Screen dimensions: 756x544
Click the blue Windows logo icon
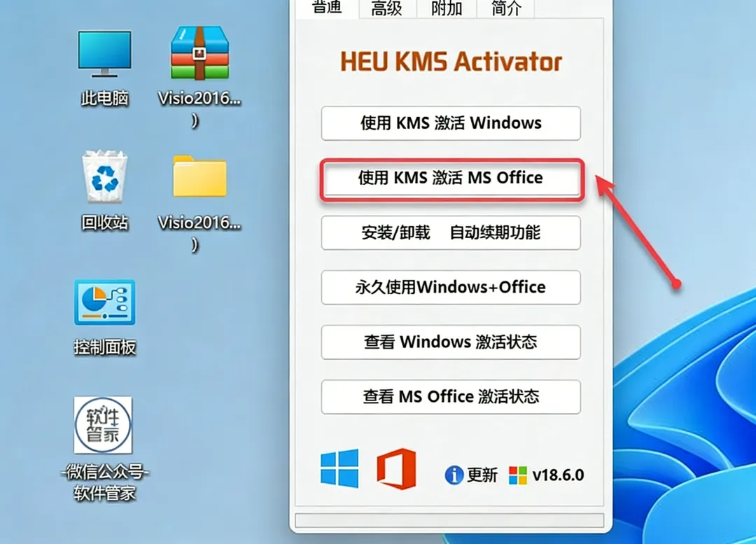click(x=339, y=468)
